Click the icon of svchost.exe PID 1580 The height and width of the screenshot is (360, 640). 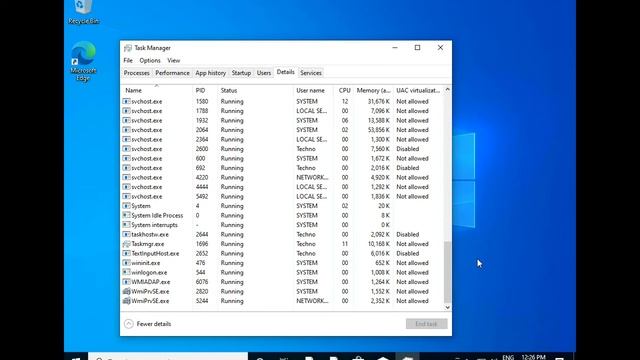pyautogui.click(x=127, y=101)
